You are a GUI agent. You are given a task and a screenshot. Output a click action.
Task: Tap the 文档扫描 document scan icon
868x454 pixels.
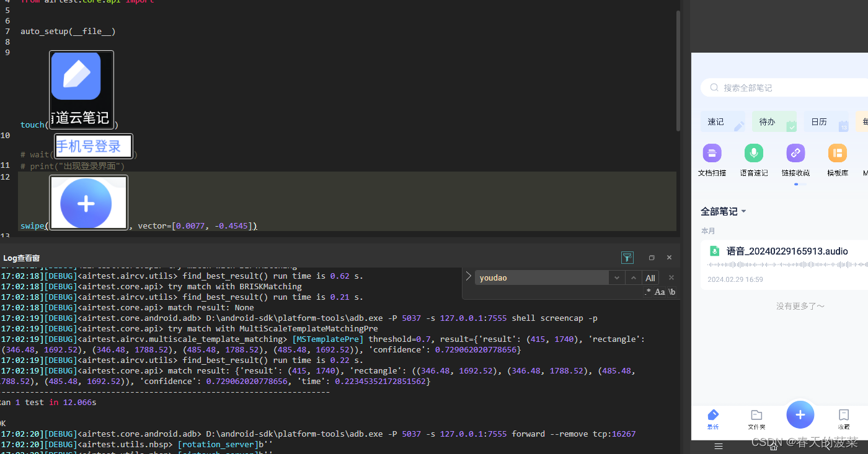click(712, 153)
